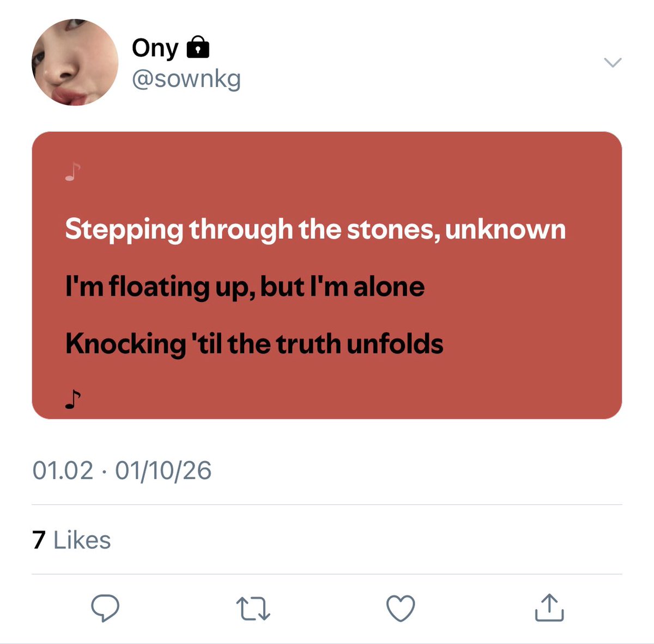Select lyric line 'Stepping through the stones, unknown'
The image size is (654, 644).
click(316, 229)
